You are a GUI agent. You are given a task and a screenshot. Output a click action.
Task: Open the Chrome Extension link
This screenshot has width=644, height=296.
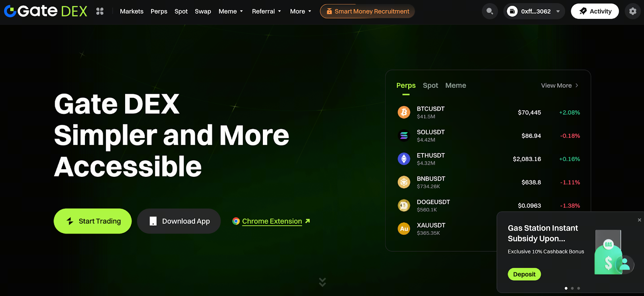coord(272,221)
